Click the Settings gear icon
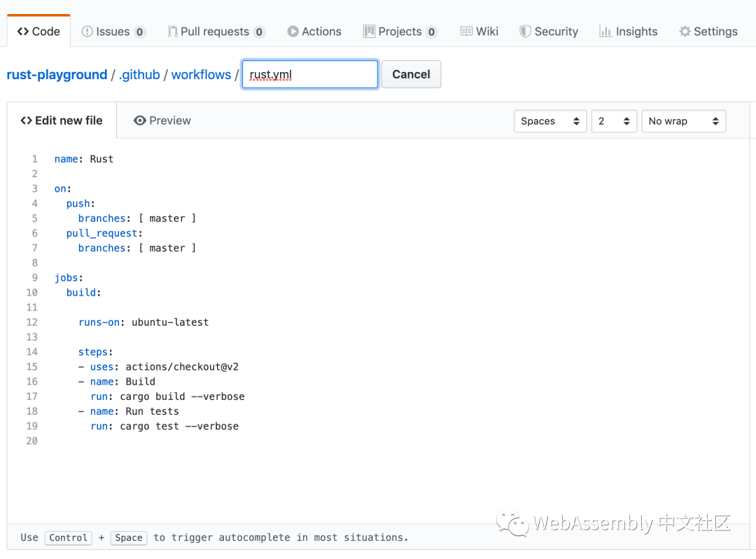This screenshot has width=756, height=559. 685,32
